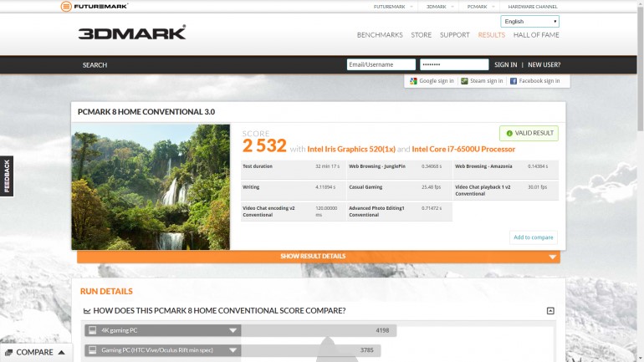644x362 pixels.
Task: Click the Email/Username input field
Action: pos(381,64)
